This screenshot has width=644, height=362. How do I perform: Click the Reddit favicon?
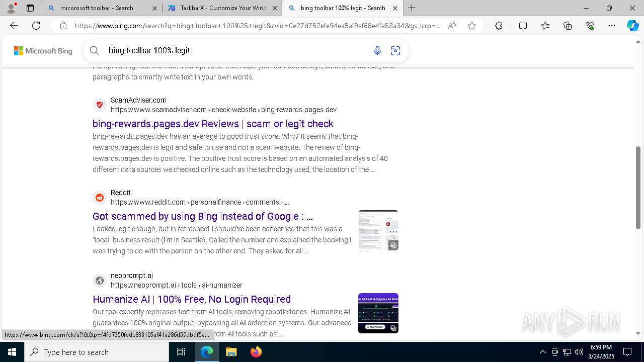100,197
